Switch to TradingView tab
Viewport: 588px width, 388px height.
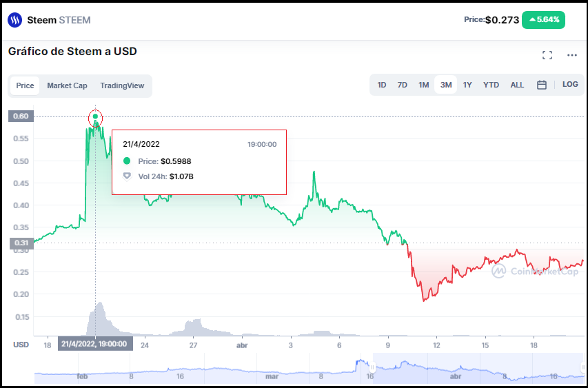[x=122, y=85]
